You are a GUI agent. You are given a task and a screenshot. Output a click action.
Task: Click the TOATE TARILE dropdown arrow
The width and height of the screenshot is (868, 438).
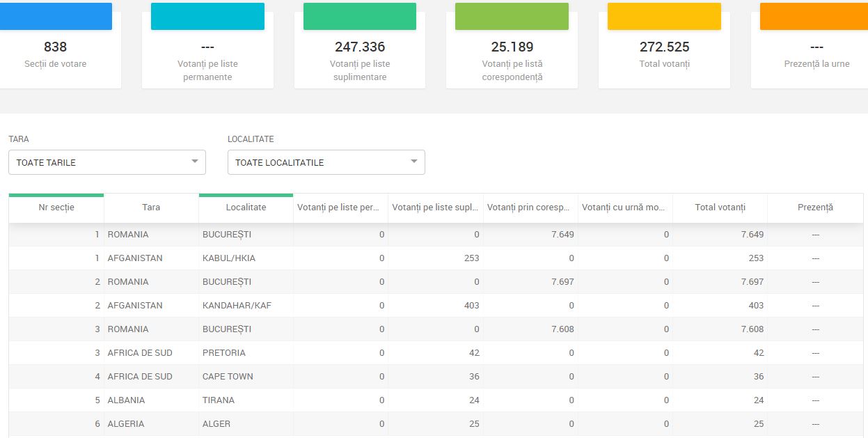click(194, 162)
